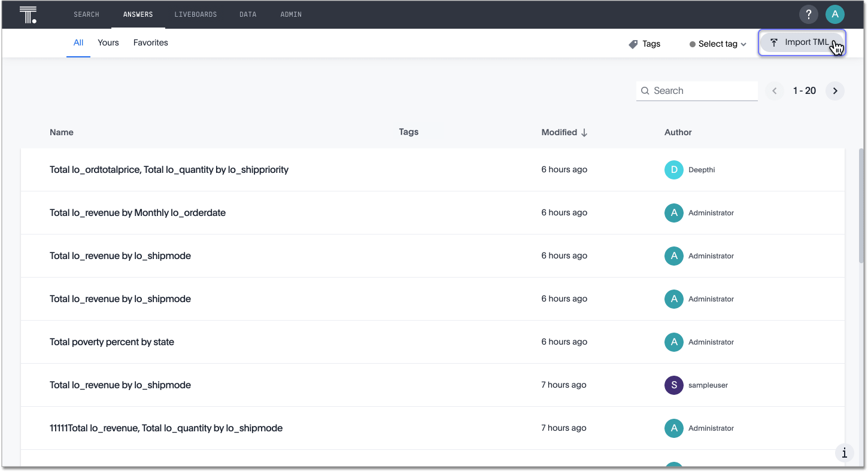Screen dimensions: 868x472
Task: Open the Total poverty percent by state answer
Action: pyautogui.click(x=112, y=342)
